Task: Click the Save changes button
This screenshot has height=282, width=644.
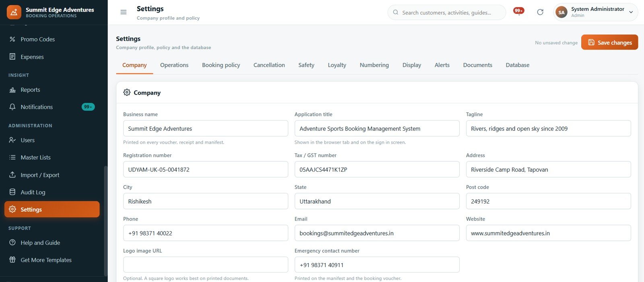Action: tap(609, 42)
